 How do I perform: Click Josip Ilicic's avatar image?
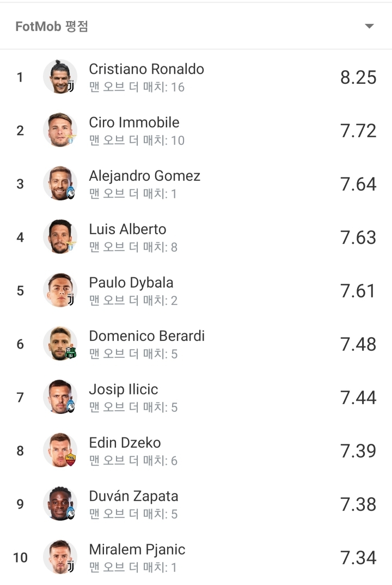pos(59,397)
